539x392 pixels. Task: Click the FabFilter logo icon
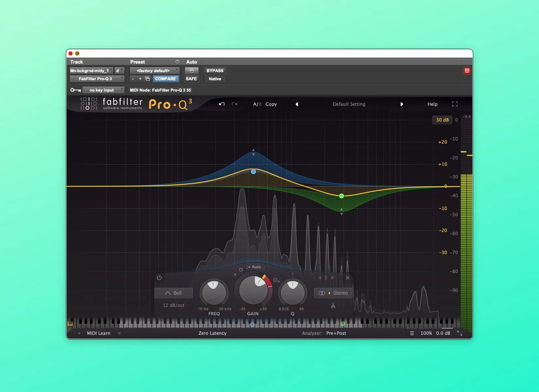(88, 104)
